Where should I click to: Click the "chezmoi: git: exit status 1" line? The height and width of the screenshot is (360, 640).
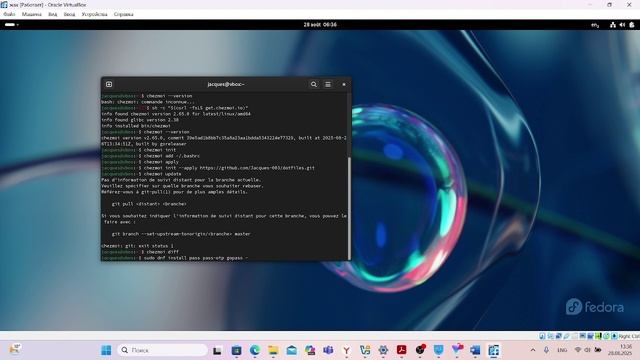click(138, 246)
